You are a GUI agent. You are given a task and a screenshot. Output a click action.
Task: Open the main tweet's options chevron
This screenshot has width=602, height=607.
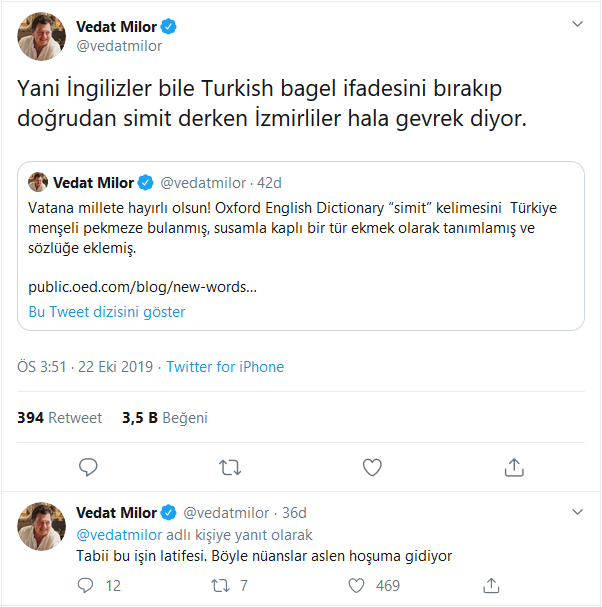577,24
